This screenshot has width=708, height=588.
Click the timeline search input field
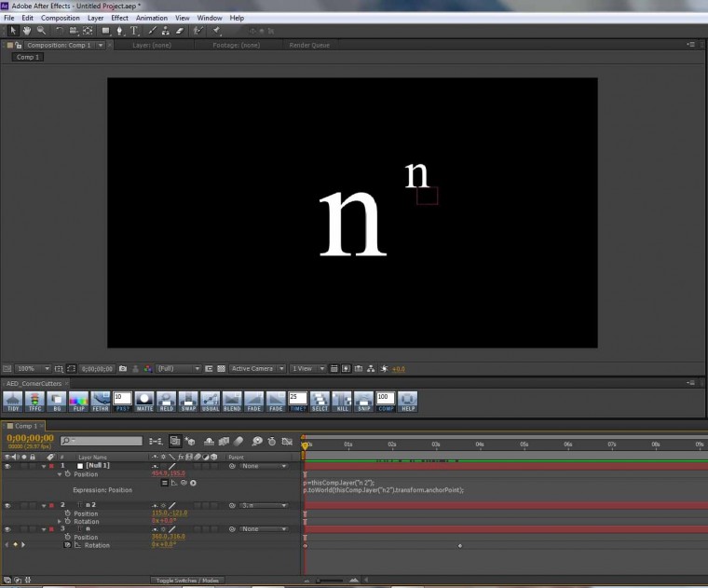pos(102,440)
